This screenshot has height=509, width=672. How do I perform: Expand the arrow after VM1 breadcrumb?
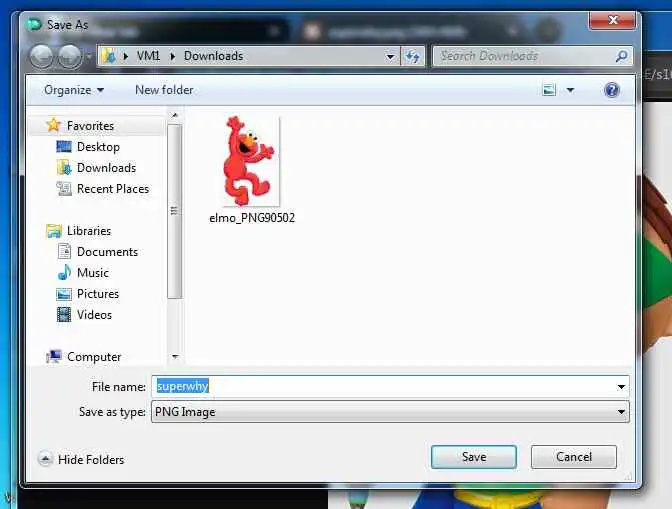coord(172,56)
